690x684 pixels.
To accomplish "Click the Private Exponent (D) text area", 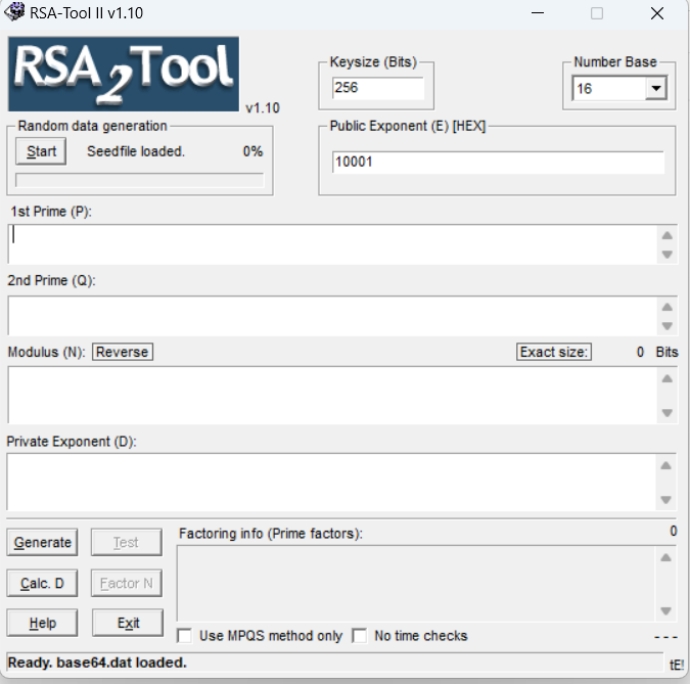I will click(x=330, y=482).
